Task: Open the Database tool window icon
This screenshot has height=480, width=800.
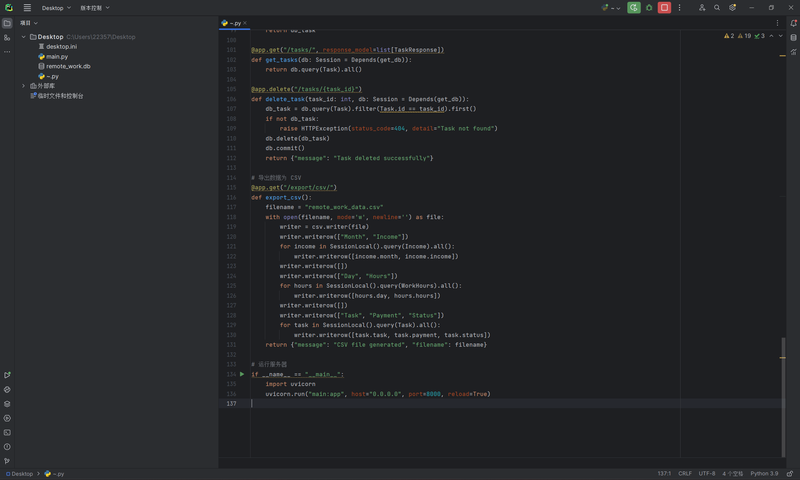Action: pyautogui.click(x=792, y=37)
